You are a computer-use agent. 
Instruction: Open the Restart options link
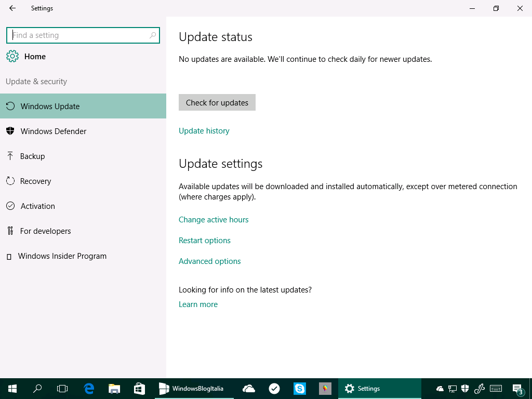tap(205, 240)
